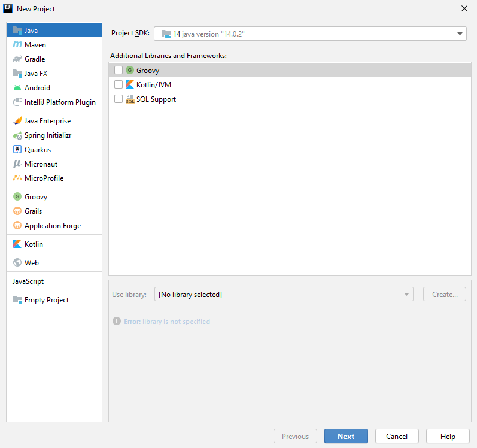477x448 pixels.
Task: Click the IntelliJ Platform Plugin icon
Action: click(17, 102)
